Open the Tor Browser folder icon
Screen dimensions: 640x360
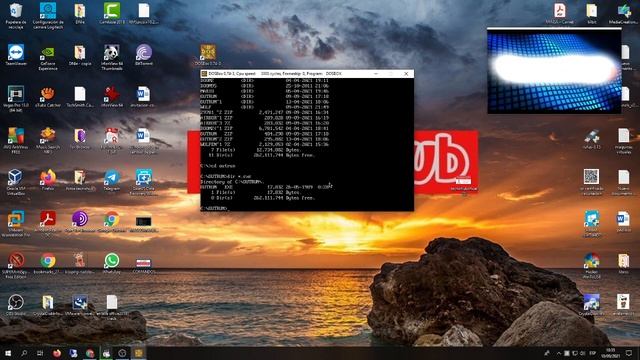coord(80,136)
